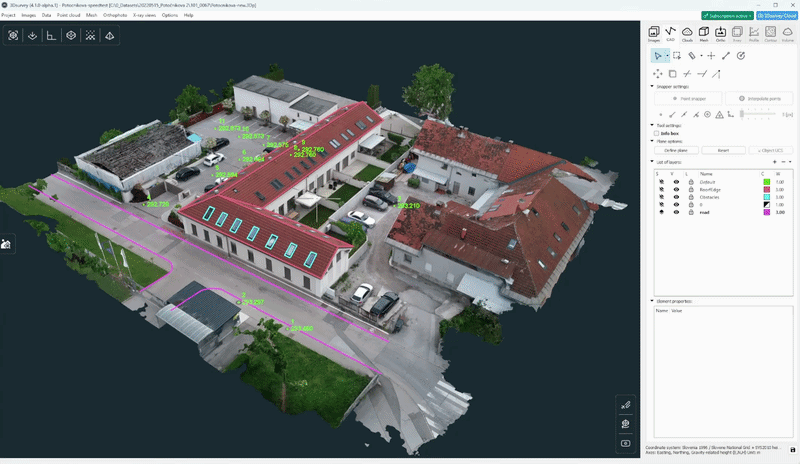800x464 pixels.
Task: Open the Images panel icon
Action: point(654,33)
